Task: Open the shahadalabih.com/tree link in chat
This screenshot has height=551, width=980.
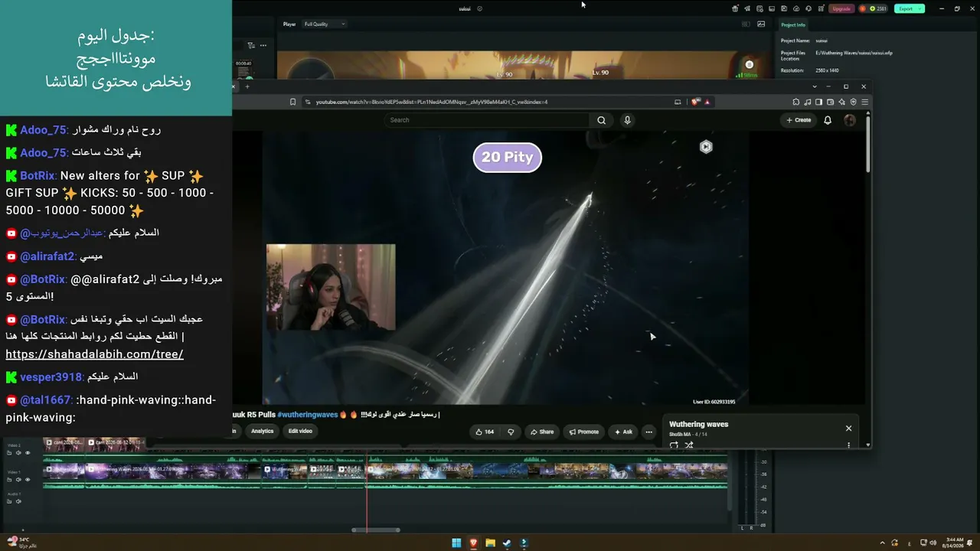Action: [x=94, y=354]
